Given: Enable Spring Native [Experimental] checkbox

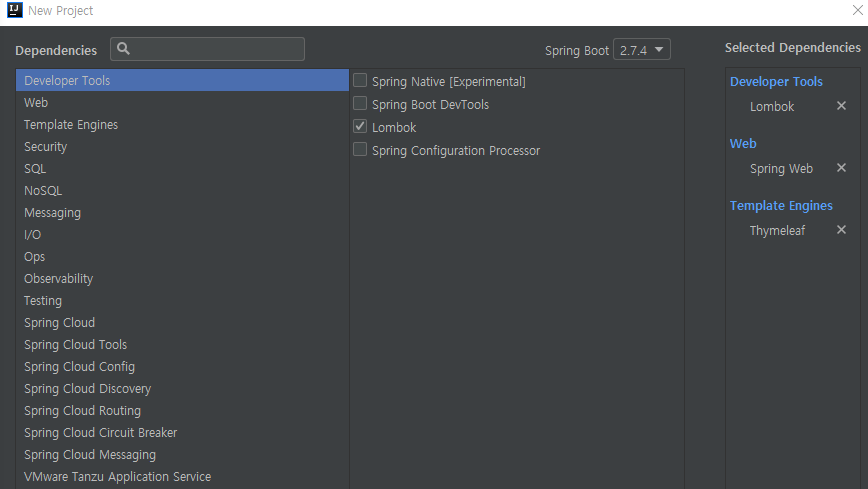Looking at the screenshot, I should click(360, 81).
